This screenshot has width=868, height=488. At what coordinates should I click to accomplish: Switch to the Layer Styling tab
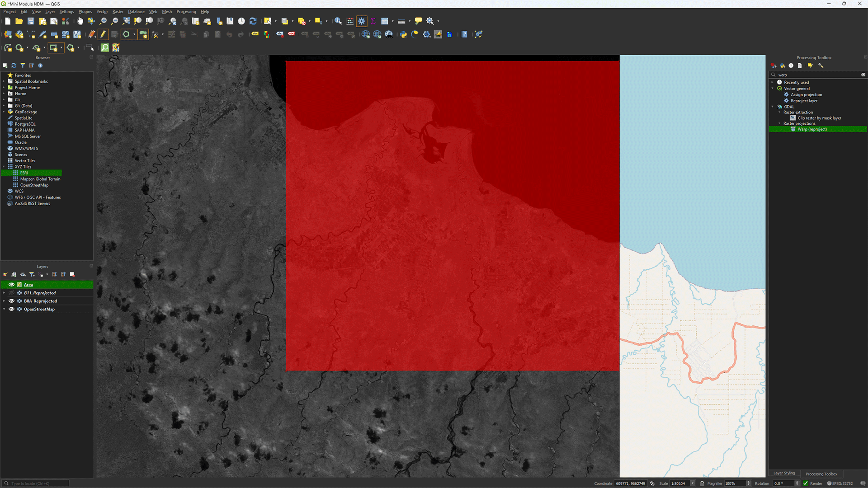(784, 473)
